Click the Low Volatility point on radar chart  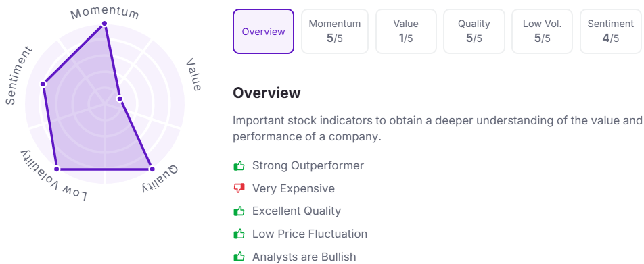click(57, 169)
